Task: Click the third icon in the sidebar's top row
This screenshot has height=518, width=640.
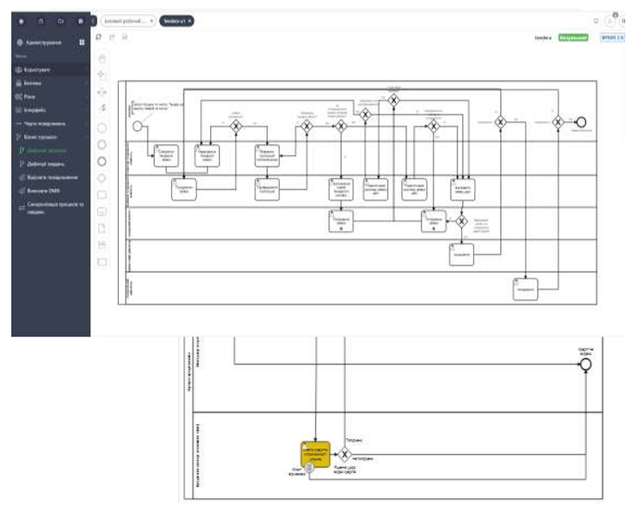Action: pyautogui.click(x=61, y=21)
